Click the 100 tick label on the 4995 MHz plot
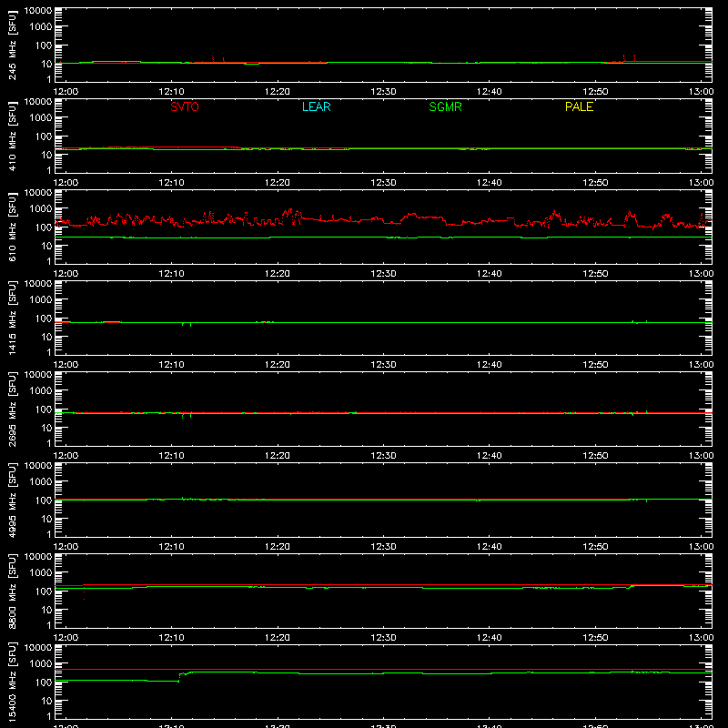 point(44,500)
